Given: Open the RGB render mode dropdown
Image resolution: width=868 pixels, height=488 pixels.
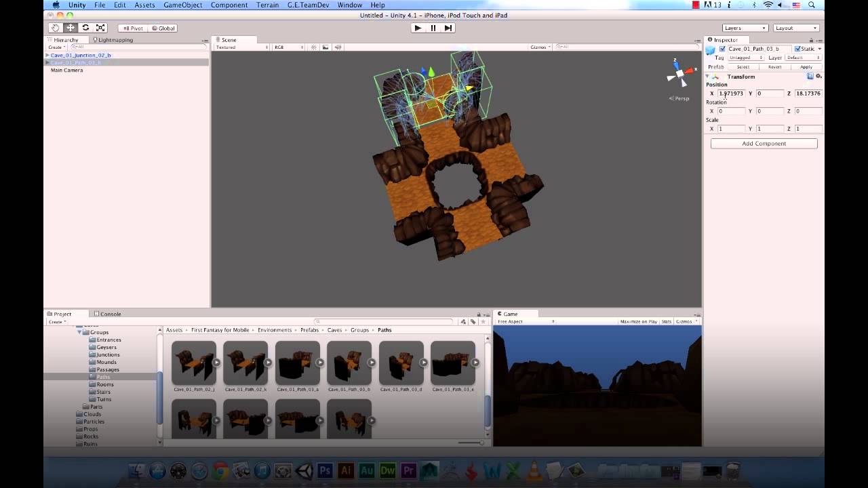Looking at the screenshot, I should pos(288,47).
